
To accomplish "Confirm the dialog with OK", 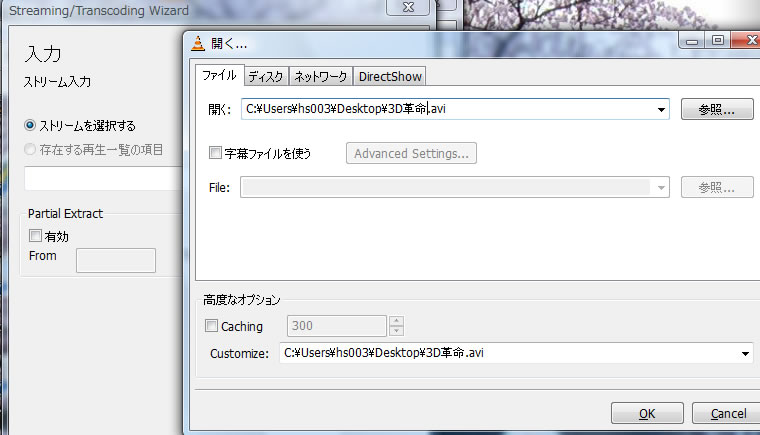I will [647, 413].
